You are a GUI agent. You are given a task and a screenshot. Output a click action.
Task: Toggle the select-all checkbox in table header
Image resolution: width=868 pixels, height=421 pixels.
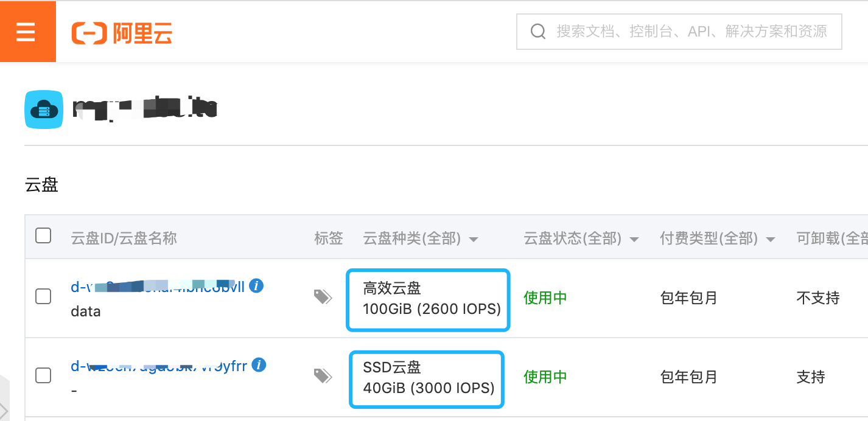coord(43,235)
